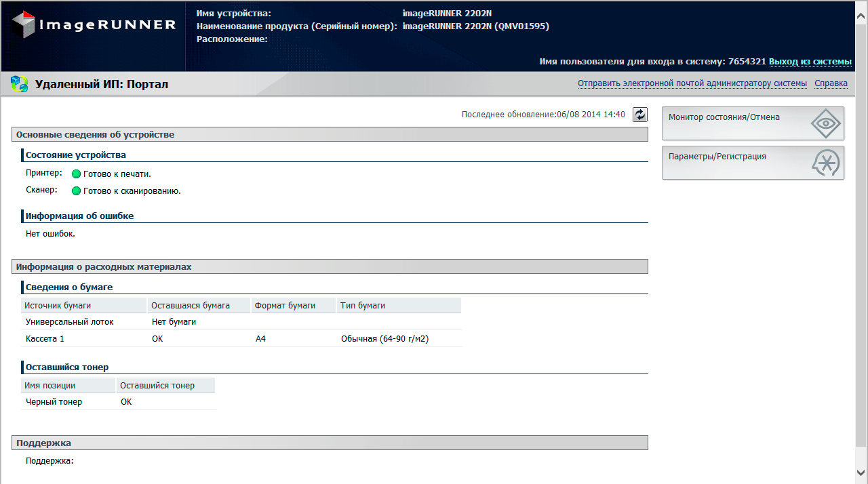Click A4 paper format cell
Image resolution: width=868 pixels, height=484 pixels.
coord(260,338)
